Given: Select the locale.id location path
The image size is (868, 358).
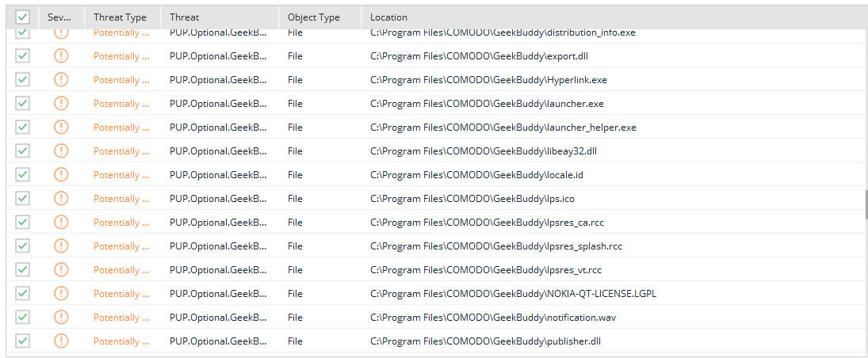Looking at the screenshot, I should pos(476,175).
